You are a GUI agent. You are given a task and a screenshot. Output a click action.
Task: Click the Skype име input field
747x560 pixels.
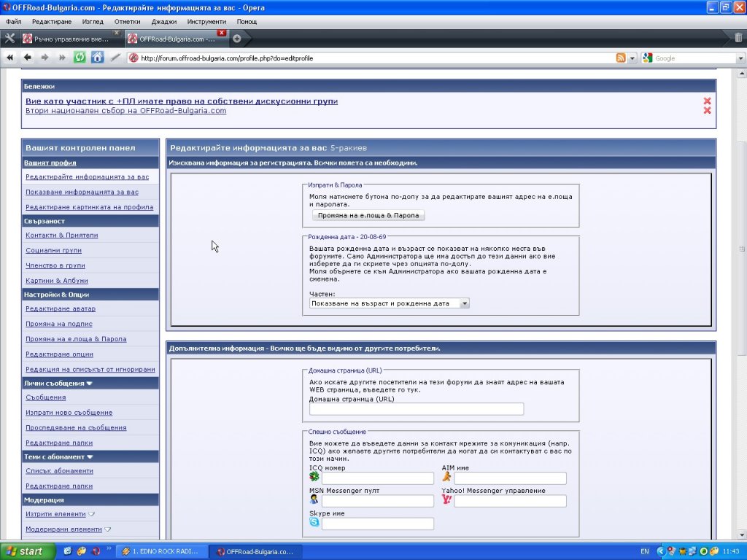pos(378,524)
